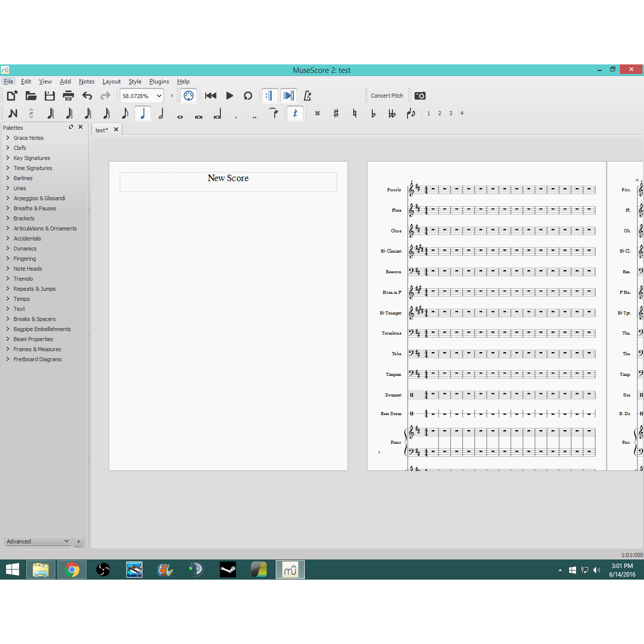Switch to Voice 2
This screenshot has width=644, height=644.
(439, 113)
